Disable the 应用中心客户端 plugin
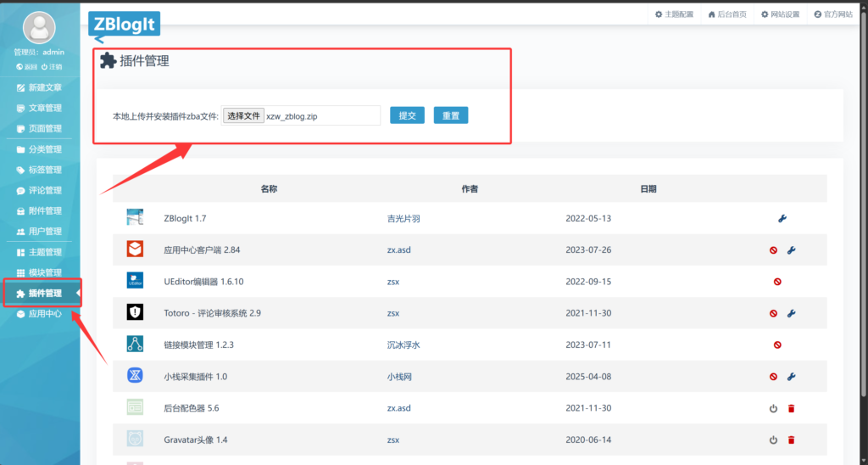This screenshot has height=465, width=868. [x=773, y=250]
